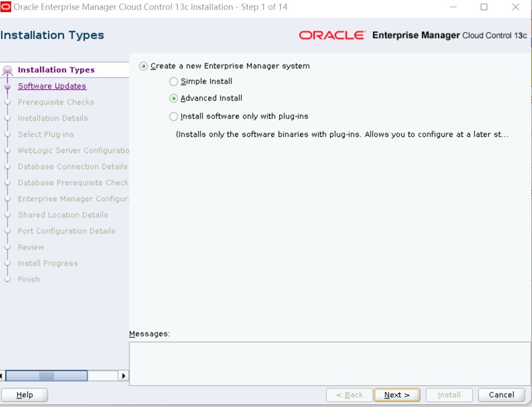Click the Finish step

coord(29,279)
